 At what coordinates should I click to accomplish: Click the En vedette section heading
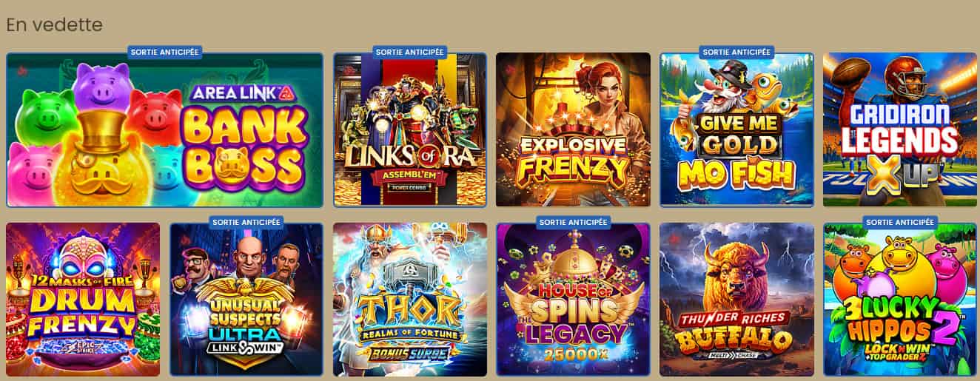click(54, 24)
